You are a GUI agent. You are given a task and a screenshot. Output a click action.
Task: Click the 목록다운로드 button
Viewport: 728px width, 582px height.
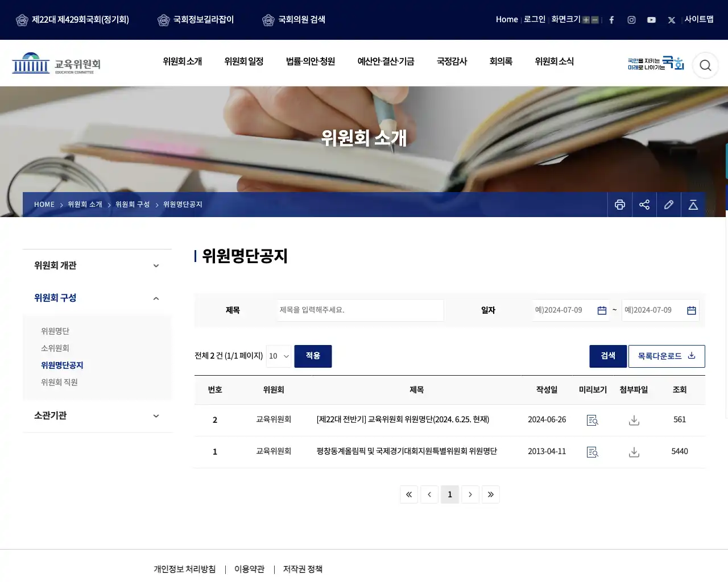[x=667, y=356]
